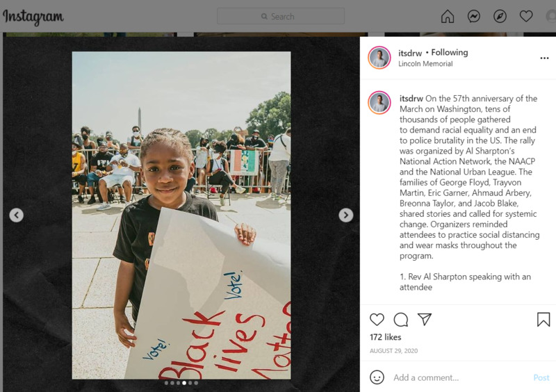Open itsdrw profile from header username
The width and height of the screenshot is (556, 392).
click(410, 54)
